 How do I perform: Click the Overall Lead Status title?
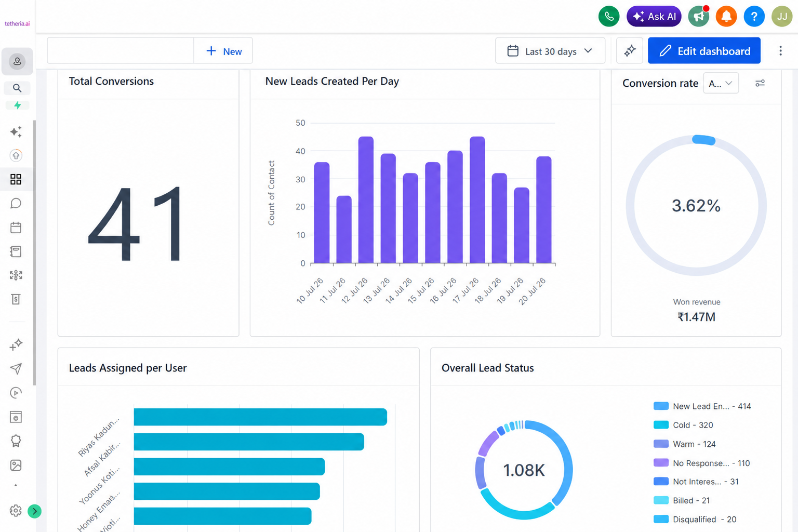[487, 368]
